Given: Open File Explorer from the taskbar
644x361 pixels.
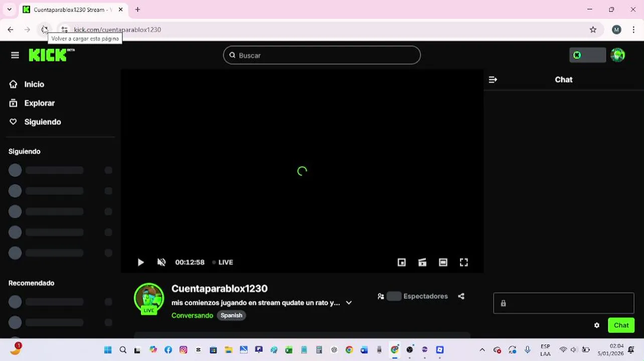Looking at the screenshot, I should [228, 350].
